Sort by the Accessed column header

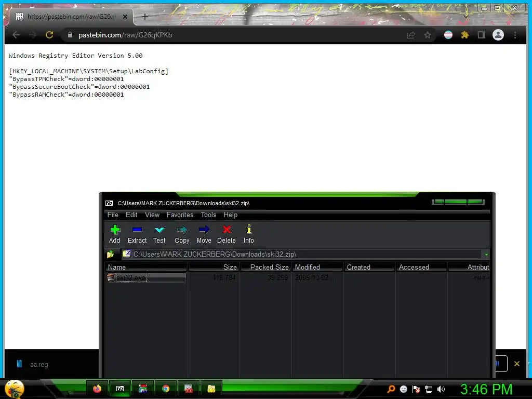coord(421,267)
